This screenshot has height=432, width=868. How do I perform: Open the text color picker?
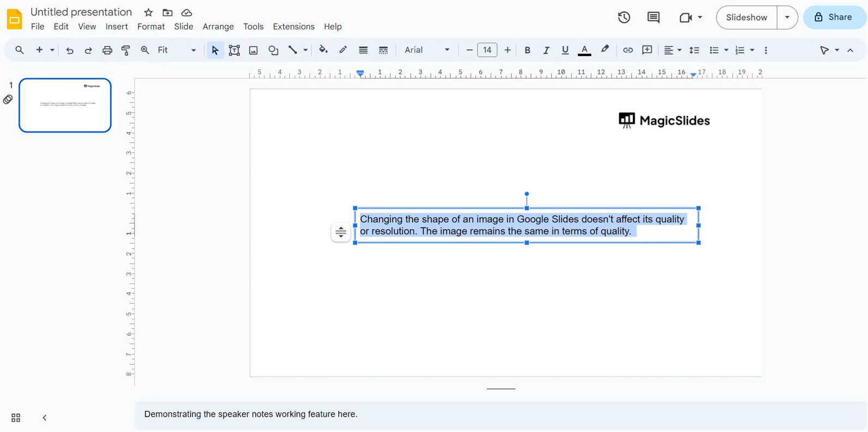584,50
